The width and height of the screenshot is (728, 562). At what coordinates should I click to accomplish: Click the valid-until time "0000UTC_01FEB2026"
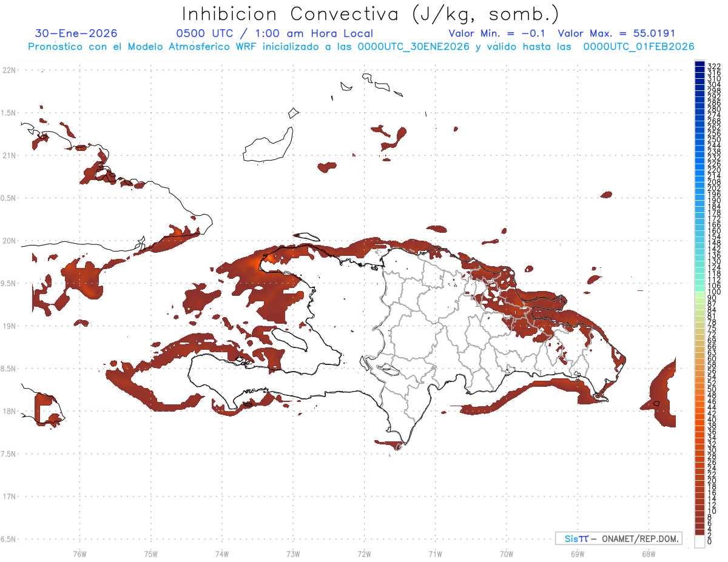(x=638, y=47)
